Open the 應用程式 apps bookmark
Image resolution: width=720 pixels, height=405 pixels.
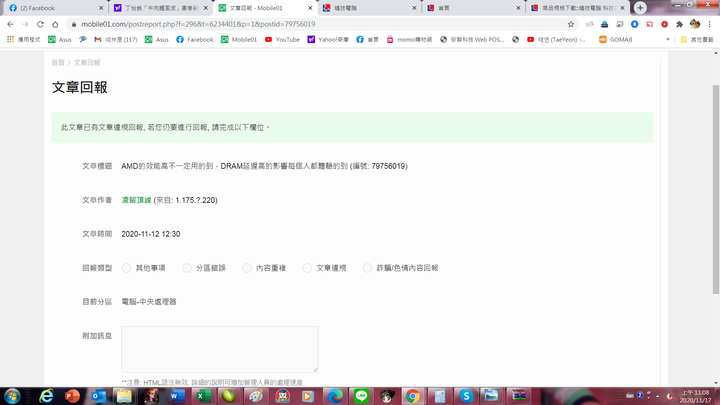click(x=23, y=39)
